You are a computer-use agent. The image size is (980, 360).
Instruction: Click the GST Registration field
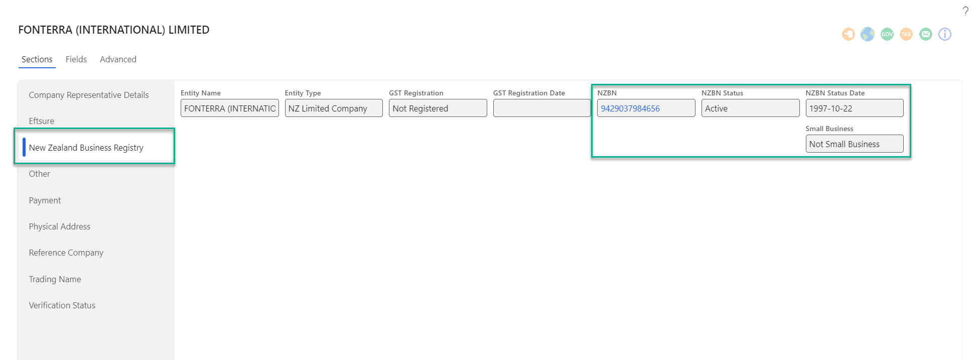tap(438, 108)
